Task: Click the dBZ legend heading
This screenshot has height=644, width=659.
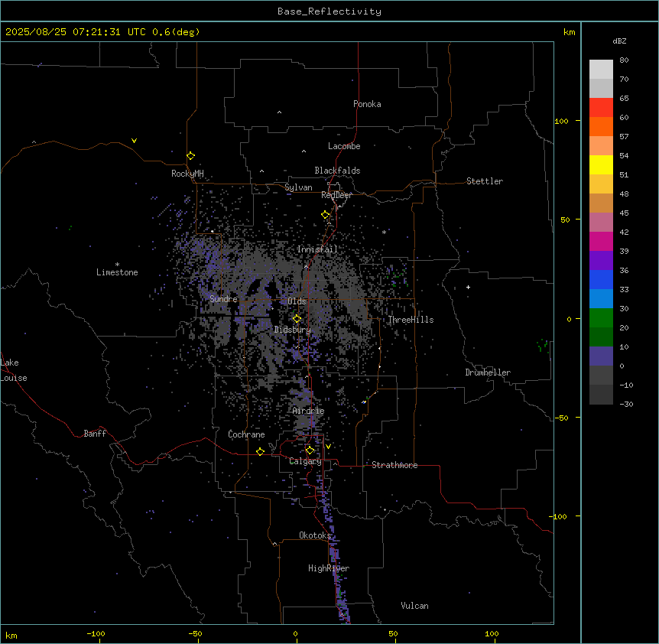Action: (619, 41)
